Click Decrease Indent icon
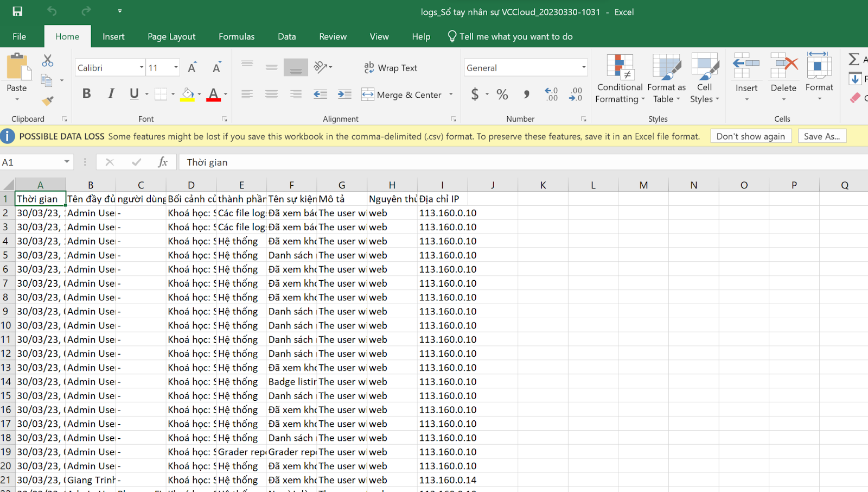This screenshot has height=492, width=868. coord(320,94)
